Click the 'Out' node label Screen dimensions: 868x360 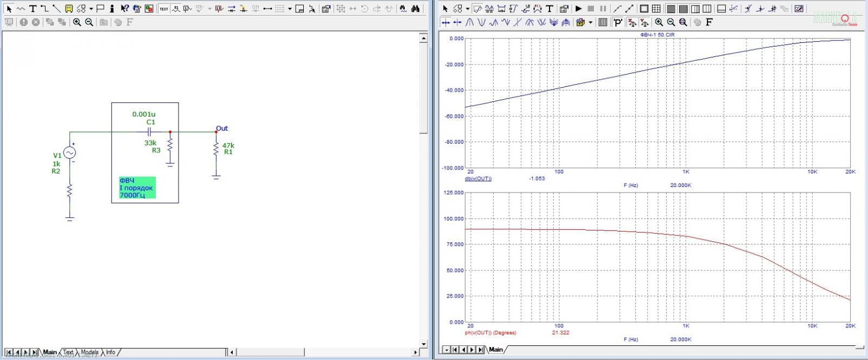[x=222, y=128]
